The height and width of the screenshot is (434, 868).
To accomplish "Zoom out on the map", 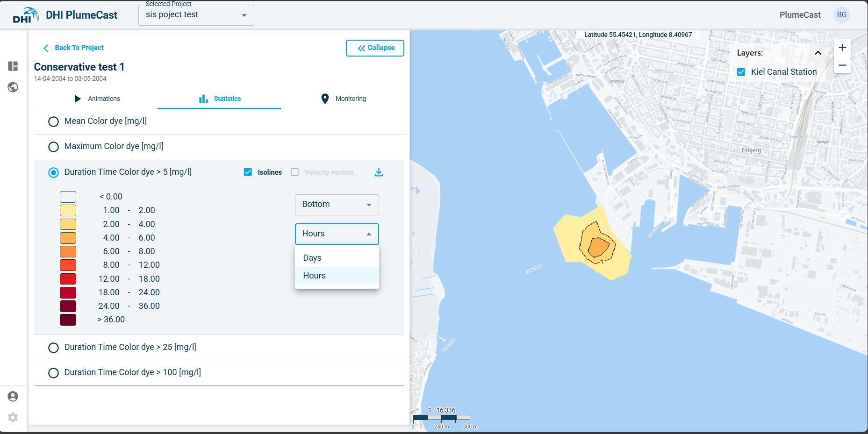I will click(x=842, y=65).
